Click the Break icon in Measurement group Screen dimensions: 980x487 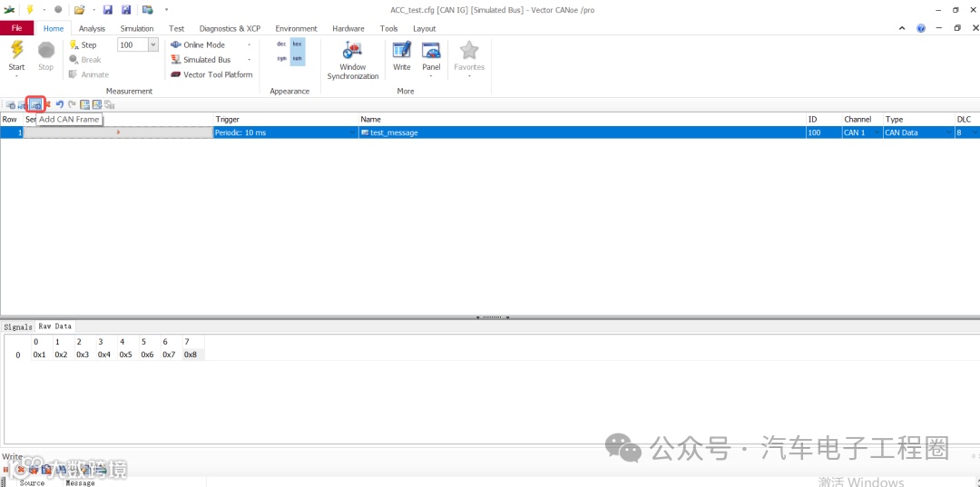(73, 60)
